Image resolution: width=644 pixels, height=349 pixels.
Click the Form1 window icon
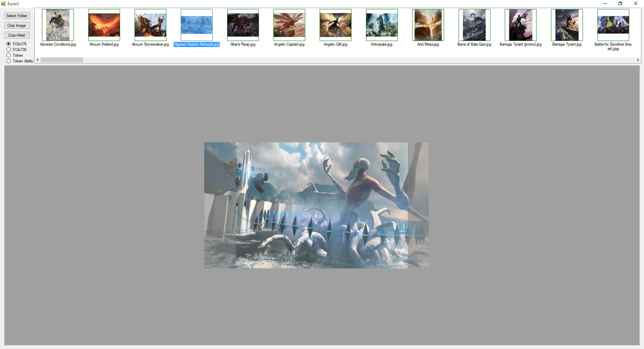pos(3,3)
